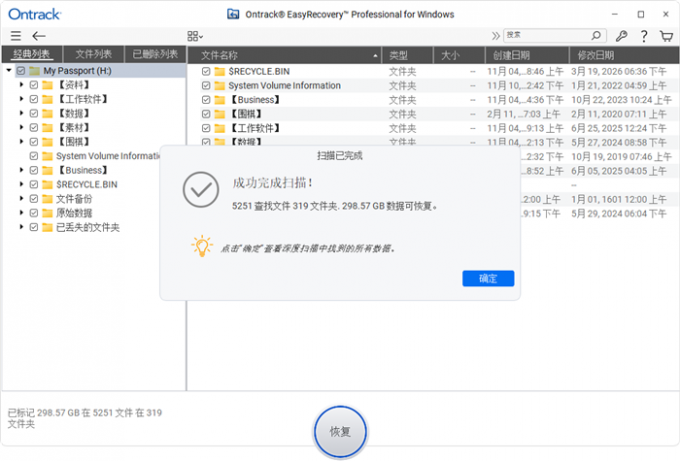The width and height of the screenshot is (680, 461).
Task: Toggle 【工作软件】 checkbox in file list
Action: click(x=206, y=128)
